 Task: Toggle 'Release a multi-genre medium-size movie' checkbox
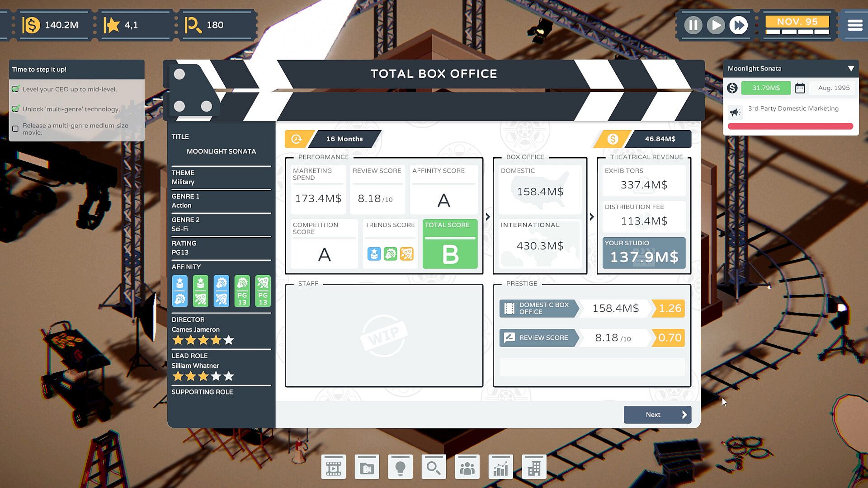click(15, 129)
